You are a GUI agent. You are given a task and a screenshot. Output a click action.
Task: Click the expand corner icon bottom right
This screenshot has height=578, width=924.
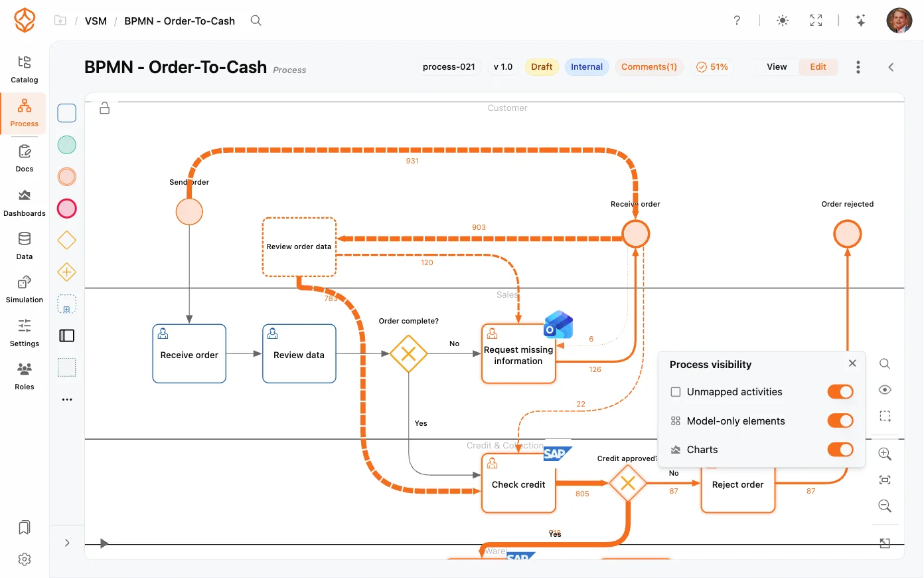(885, 543)
